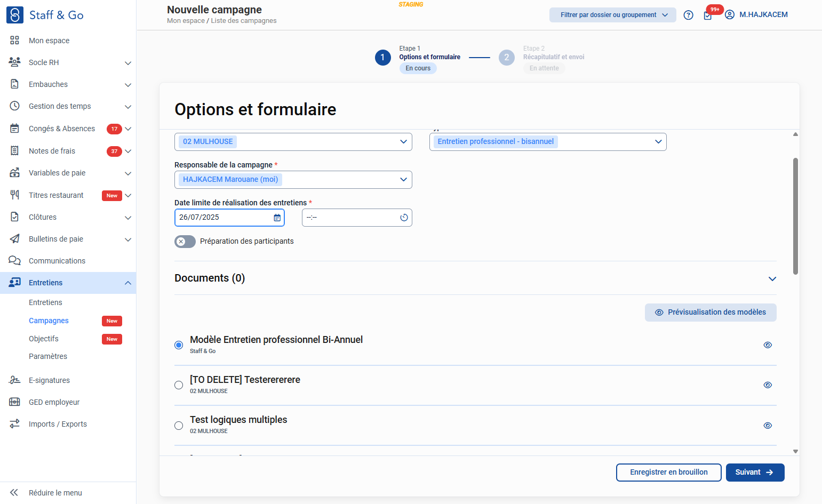Open the M.HAJKACEM user account icon

[x=730, y=15]
